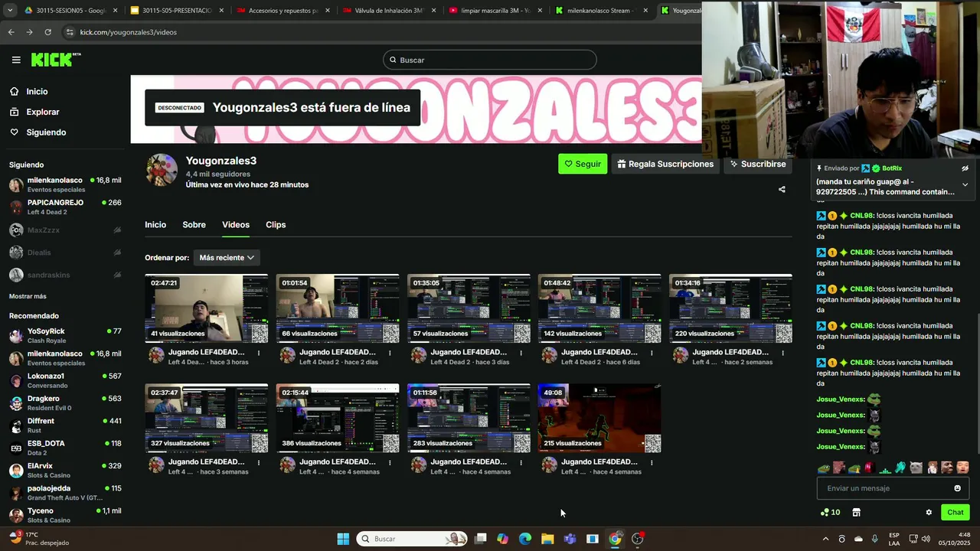Screen dimensions: 980x551
Task: Go to Explorar in the sidebar
Action: (x=42, y=112)
